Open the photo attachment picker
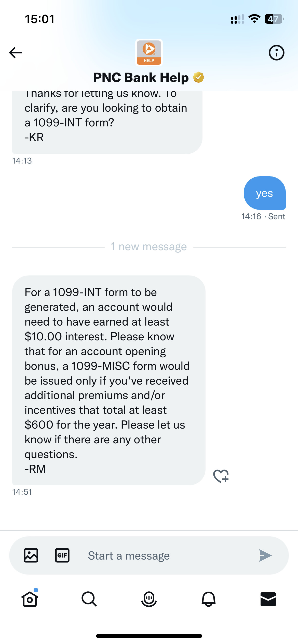The width and height of the screenshot is (298, 644). click(31, 555)
